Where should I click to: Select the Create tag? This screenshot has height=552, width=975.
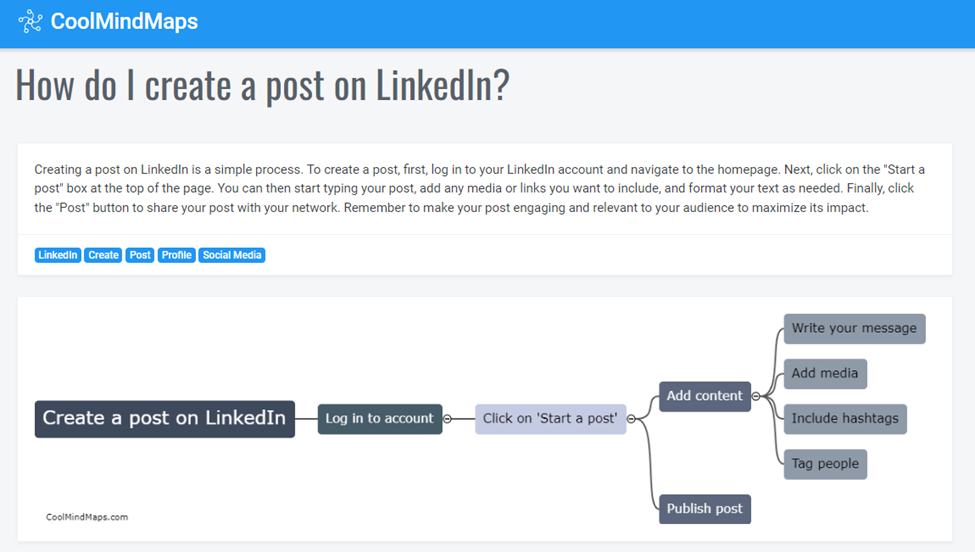click(103, 255)
